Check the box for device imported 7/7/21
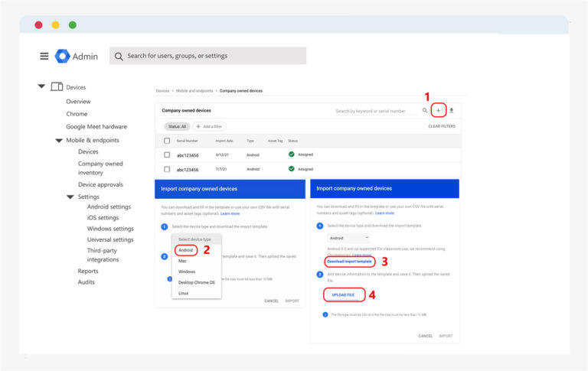588x371 pixels. click(167, 169)
